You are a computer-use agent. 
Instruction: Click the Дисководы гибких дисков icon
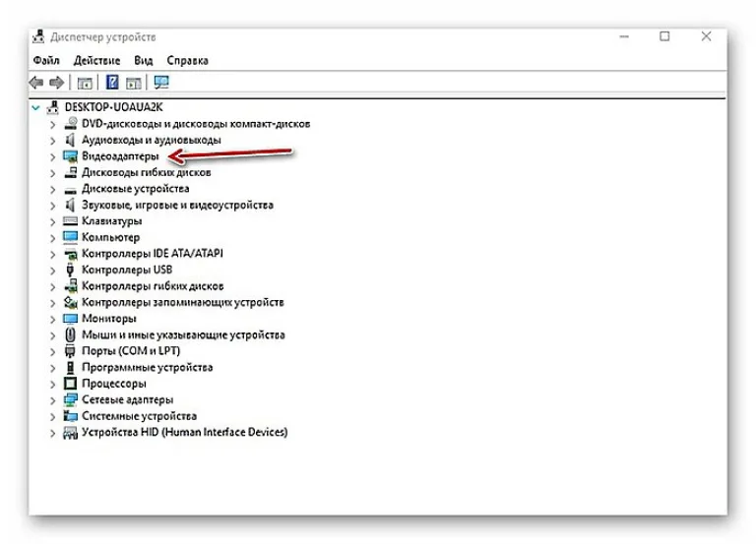71,172
